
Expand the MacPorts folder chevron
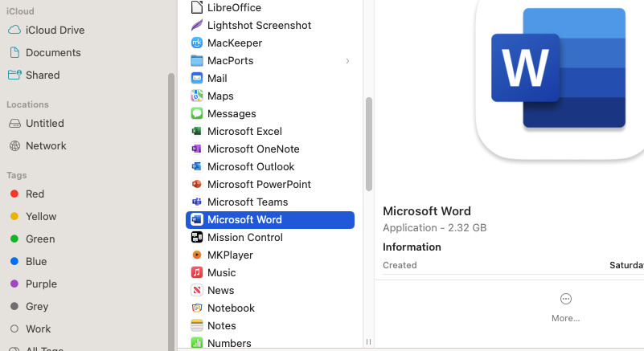click(347, 61)
